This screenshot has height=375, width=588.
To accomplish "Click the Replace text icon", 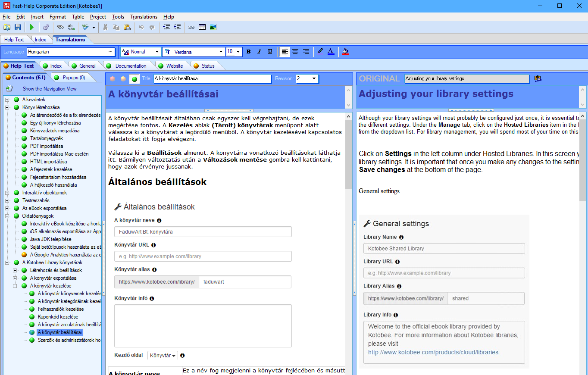I will 71,27.
